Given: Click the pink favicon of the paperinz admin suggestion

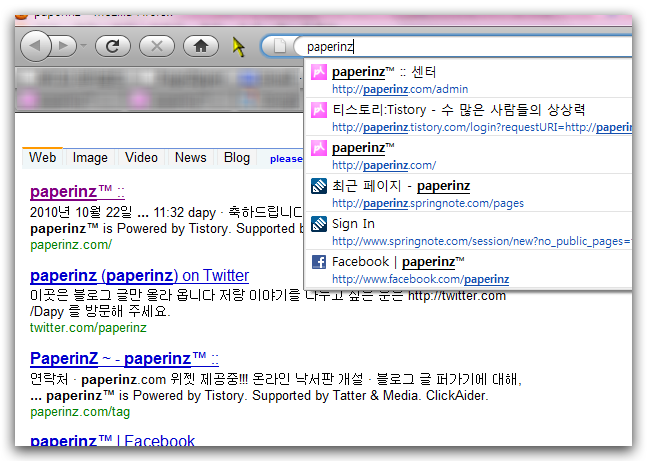Looking at the screenshot, I should tap(319, 72).
